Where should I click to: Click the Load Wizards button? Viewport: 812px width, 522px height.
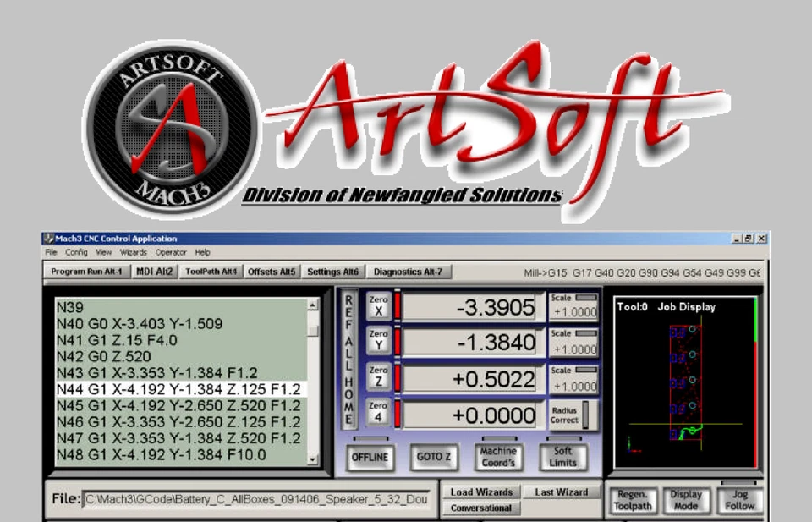[480, 492]
